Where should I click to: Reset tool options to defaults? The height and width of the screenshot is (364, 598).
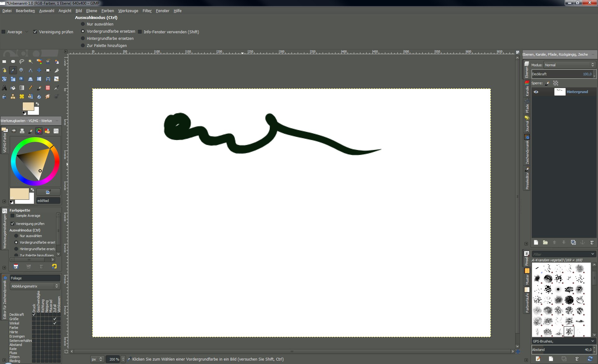(x=54, y=266)
